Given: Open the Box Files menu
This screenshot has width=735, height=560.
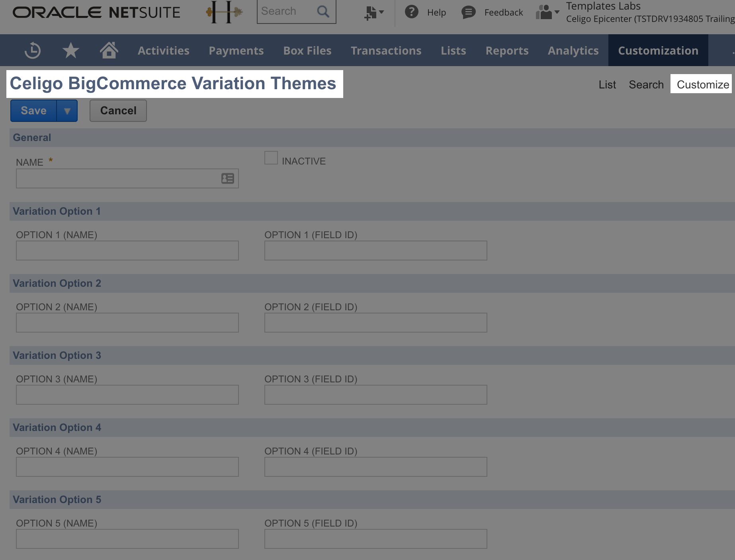Looking at the screenshot, I should pos(307,51).
